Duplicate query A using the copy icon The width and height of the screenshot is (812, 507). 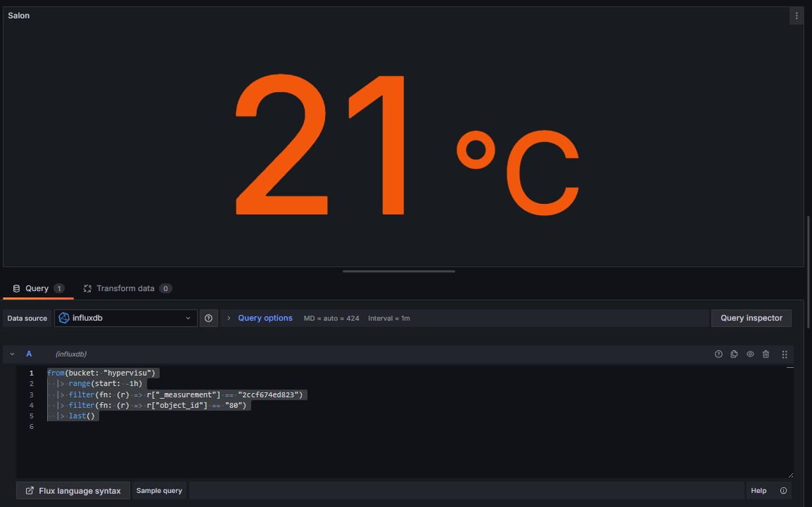(x=734, y=354)
